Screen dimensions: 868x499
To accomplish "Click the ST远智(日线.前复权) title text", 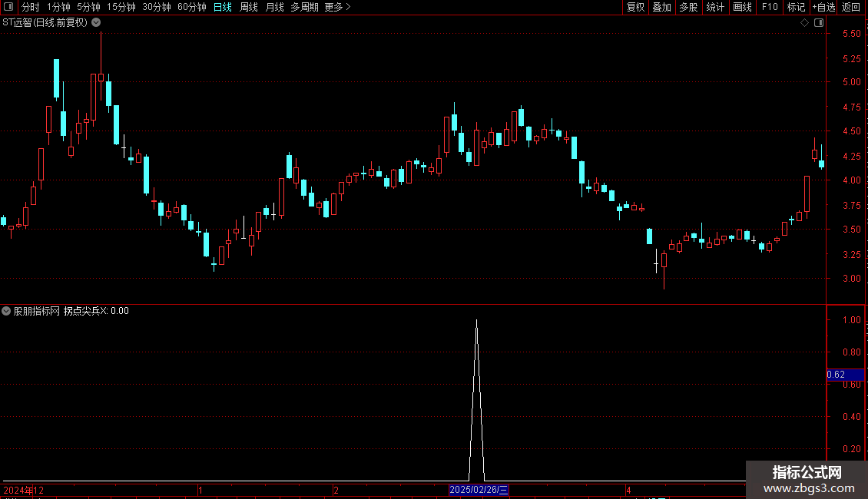I will tap(45, 23).
